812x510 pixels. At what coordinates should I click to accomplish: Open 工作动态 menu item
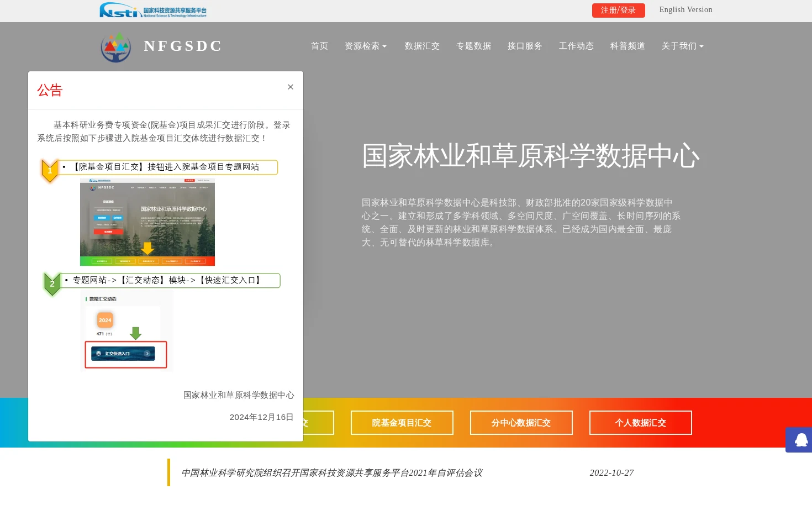pyautogui.click(x=576, y=46)
